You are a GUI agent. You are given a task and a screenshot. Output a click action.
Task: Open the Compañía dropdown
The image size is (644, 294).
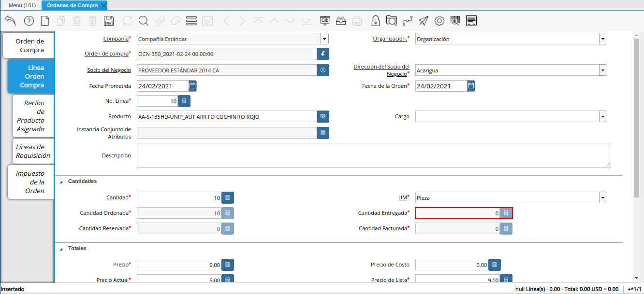pyautogui.click(x=324, y=39)
